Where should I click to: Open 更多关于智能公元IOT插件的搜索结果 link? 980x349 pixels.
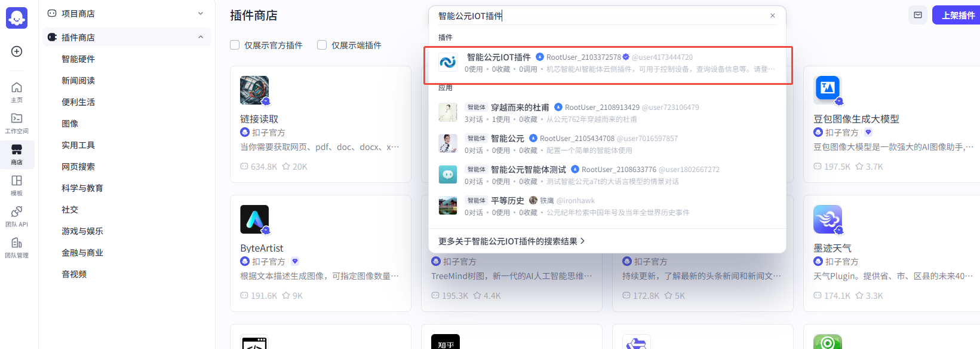coord(511,241)
